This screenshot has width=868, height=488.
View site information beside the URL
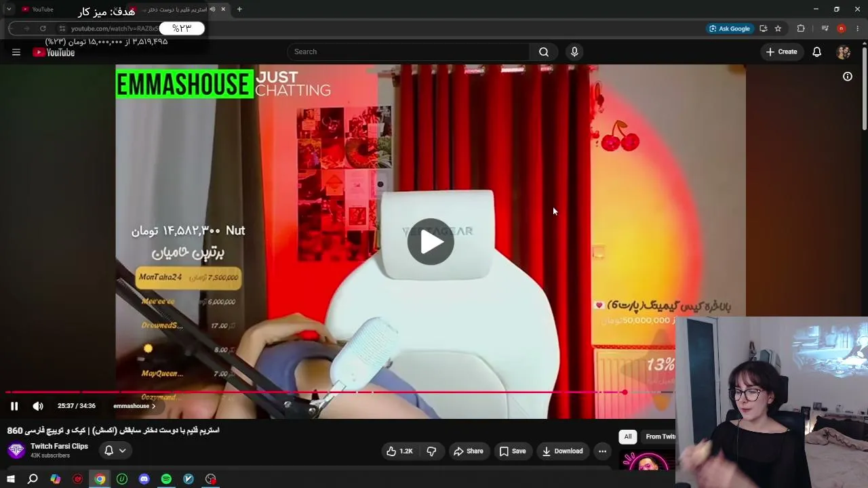62,28
